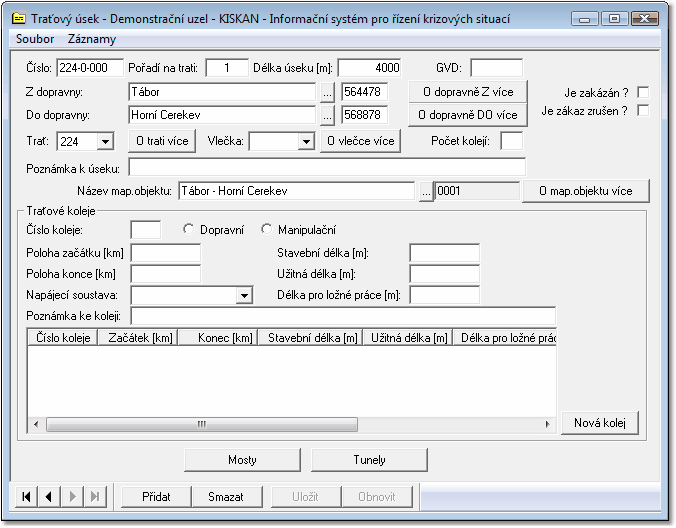Click 'O dopravně DO více' button

pos(468,115)
